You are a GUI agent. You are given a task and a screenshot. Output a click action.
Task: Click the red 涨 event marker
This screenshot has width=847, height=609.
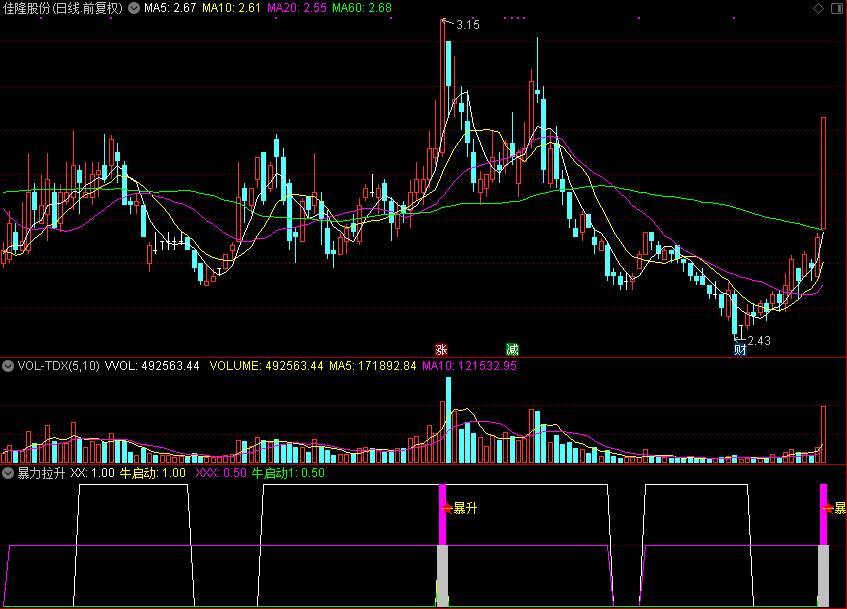click(441, 349)
